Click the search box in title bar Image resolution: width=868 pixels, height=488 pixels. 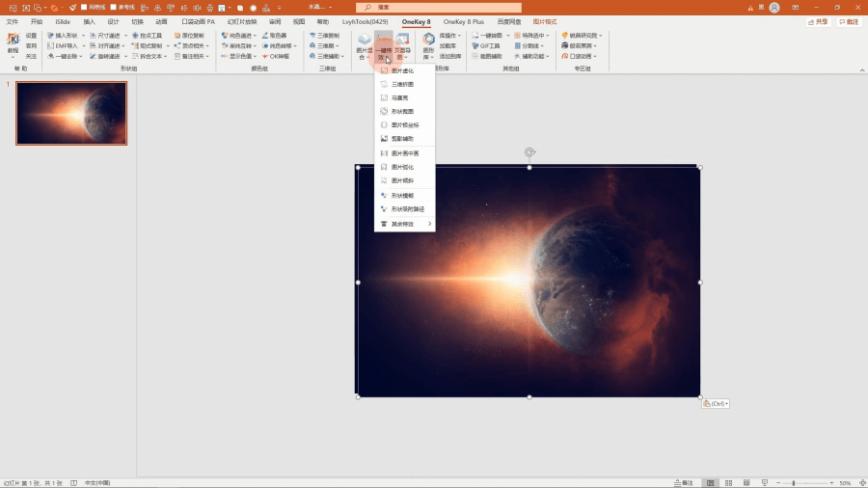(x=439, y=7)
